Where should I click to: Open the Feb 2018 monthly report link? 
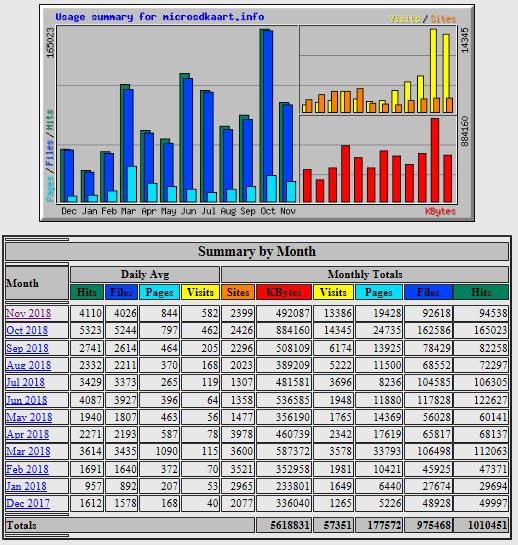point(27,469)
